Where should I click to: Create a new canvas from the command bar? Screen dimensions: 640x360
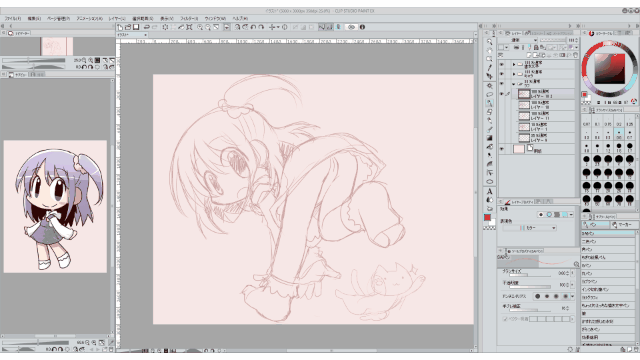120,27
